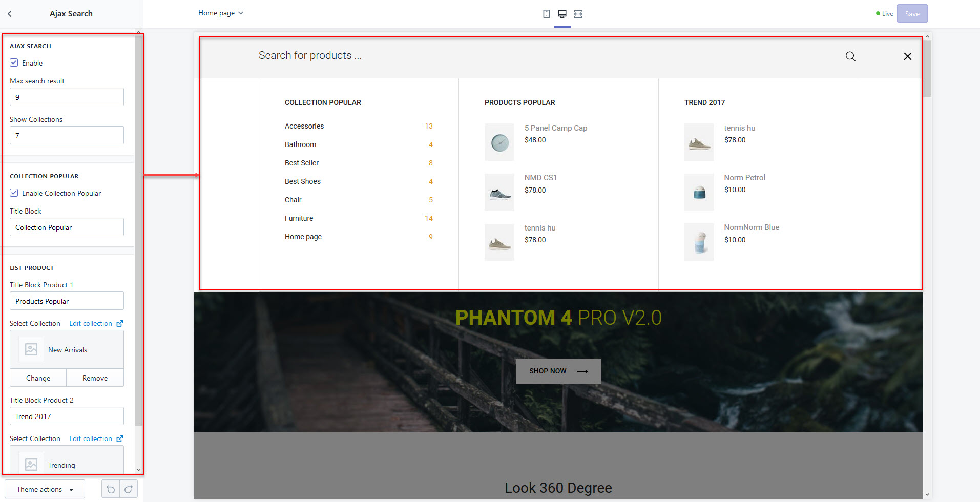
Task: Click first Edit collection link
Action: (91, 324)
